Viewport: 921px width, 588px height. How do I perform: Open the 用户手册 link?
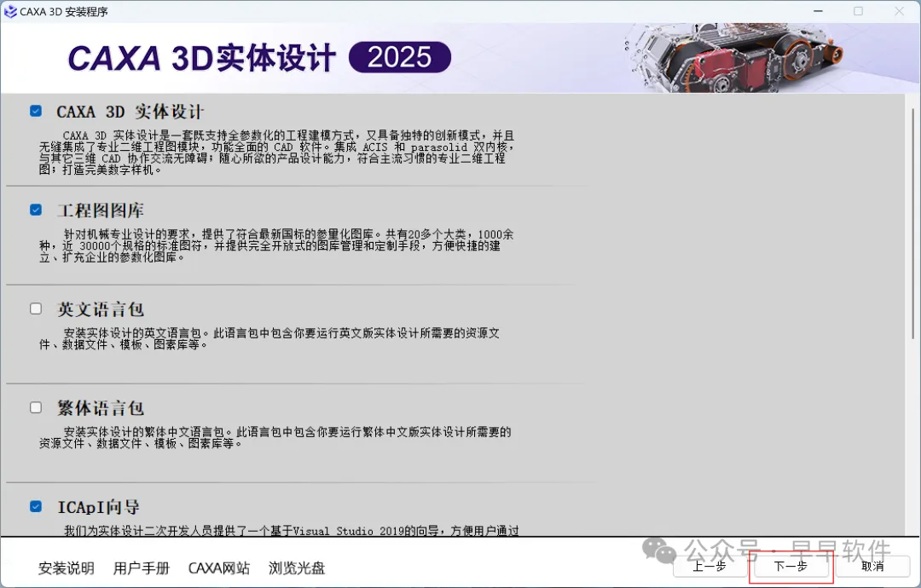point(142,568)
